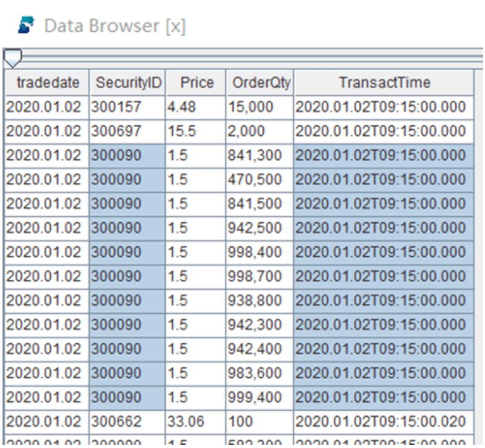Click the SecurityID cell 300662

128,422
